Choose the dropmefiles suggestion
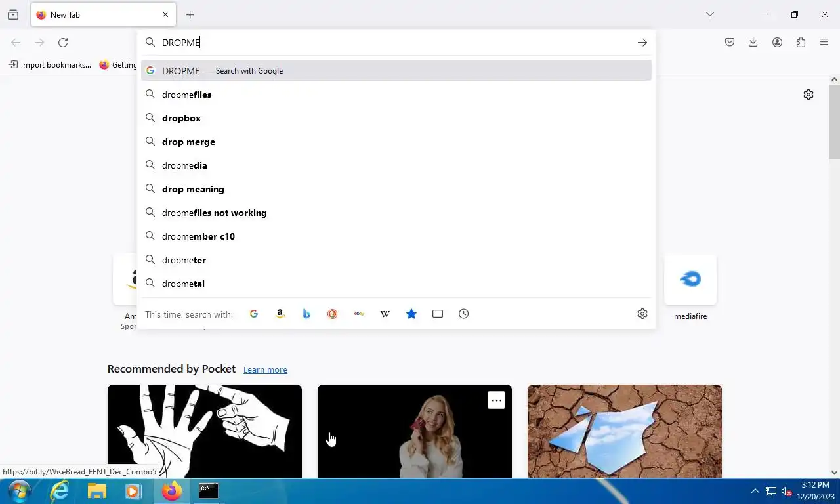This screenshot has height=504, width=840. click(396, 94)
